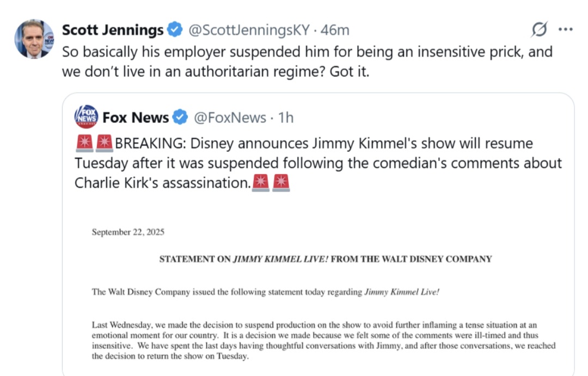
Task: Open the quoted Fox News BREAKING tweet text
Action: click(x=318, y=163)
